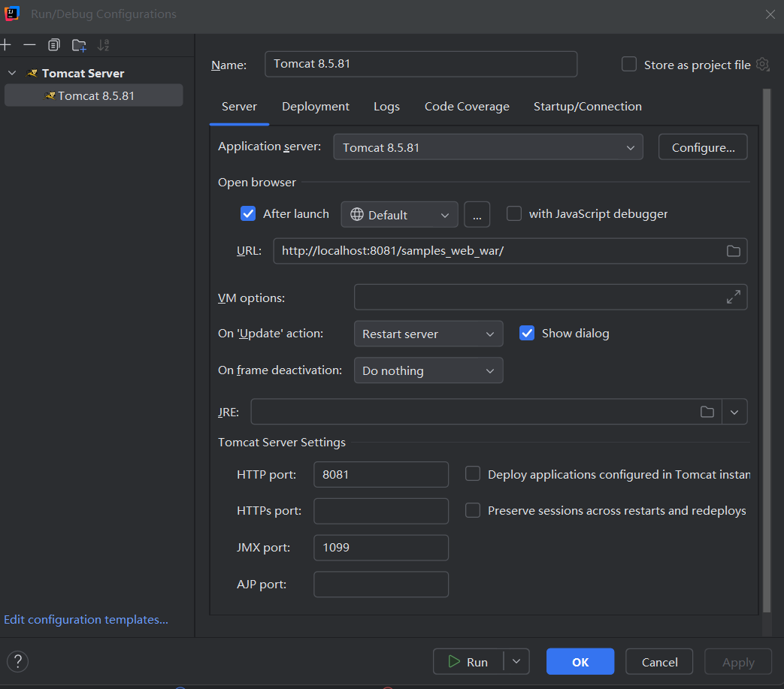
Task: Click the JMX port field
Action: (381, 548)
